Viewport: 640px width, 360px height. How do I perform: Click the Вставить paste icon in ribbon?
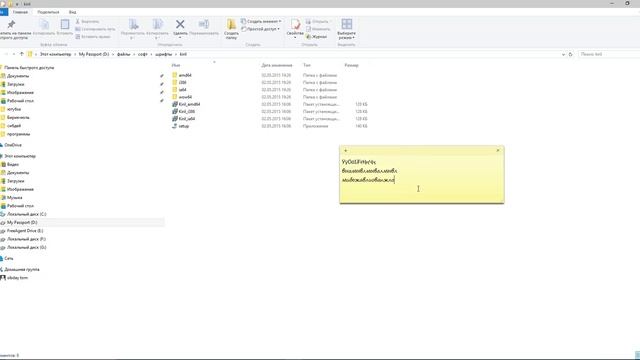64,24
